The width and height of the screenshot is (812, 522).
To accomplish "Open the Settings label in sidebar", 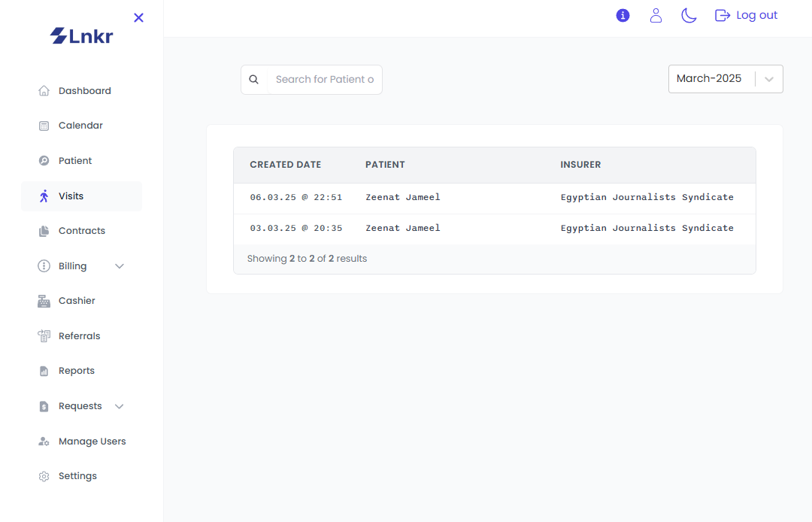I will tap(77, 476).
